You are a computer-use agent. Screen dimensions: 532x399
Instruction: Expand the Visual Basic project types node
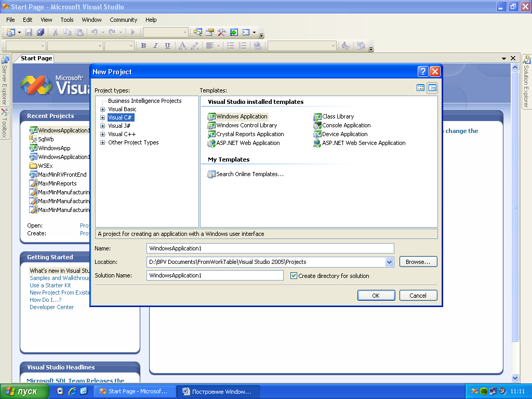pyautogui.click(x=102, y=109)
